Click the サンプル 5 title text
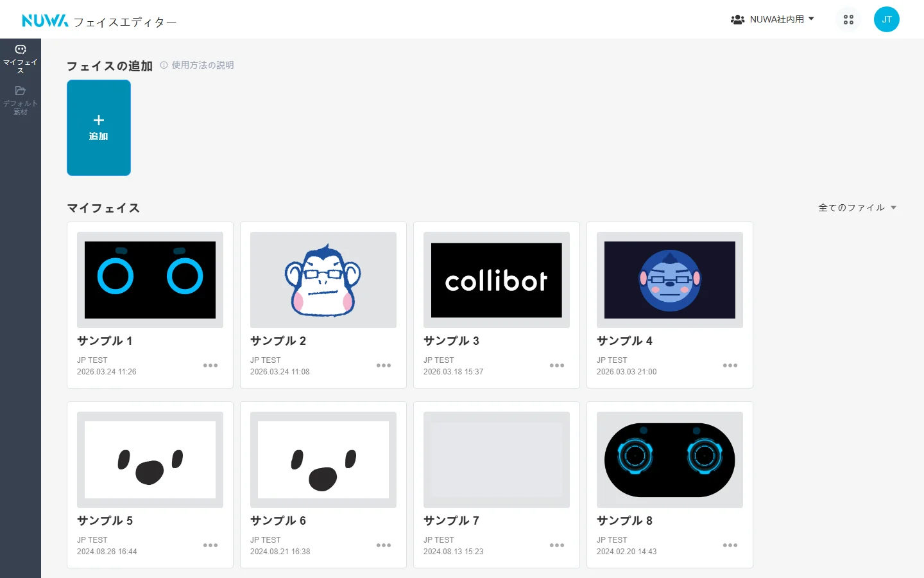 point(105,521)
